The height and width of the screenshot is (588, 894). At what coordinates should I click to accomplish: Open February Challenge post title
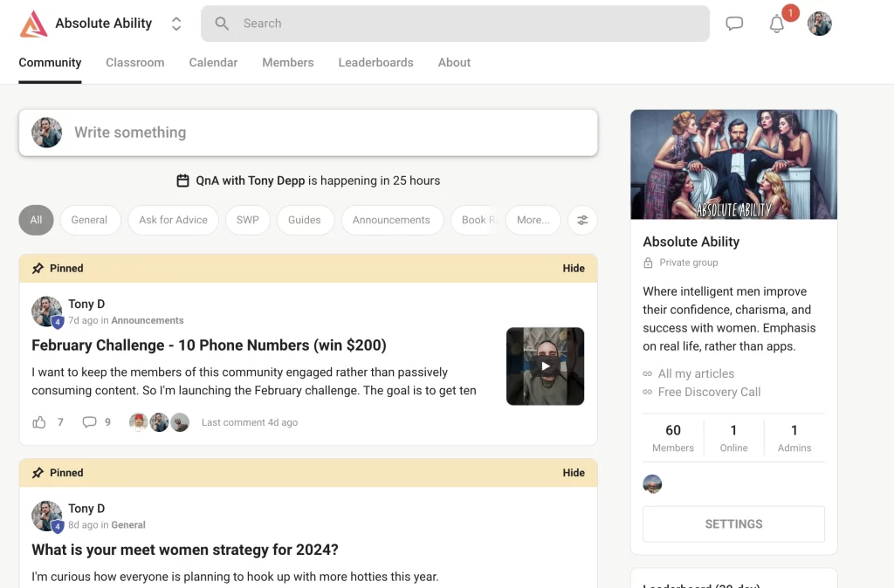click(x=209, y=345)
